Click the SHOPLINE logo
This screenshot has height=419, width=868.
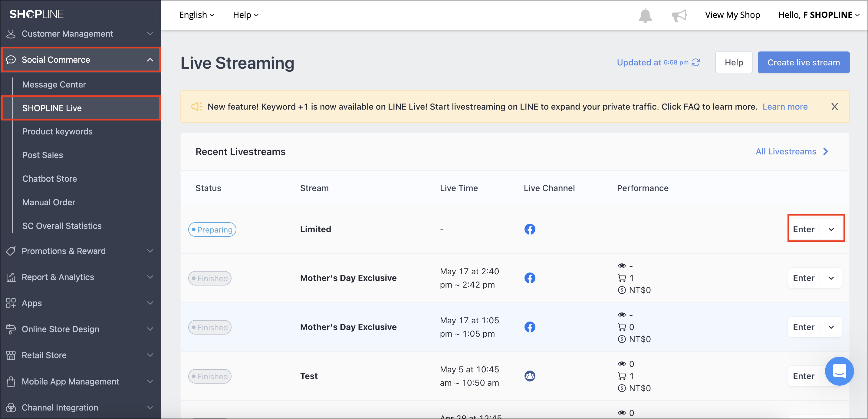(x=36, y=14)
